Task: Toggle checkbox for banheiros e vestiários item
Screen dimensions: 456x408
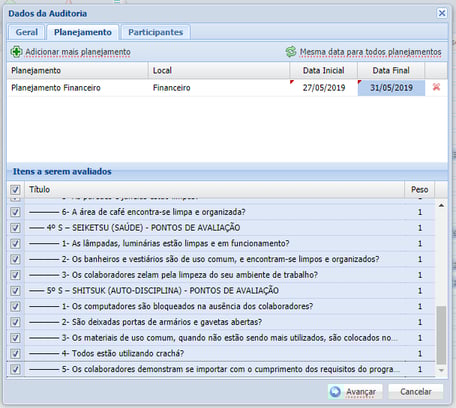Action: coord(15,259)
